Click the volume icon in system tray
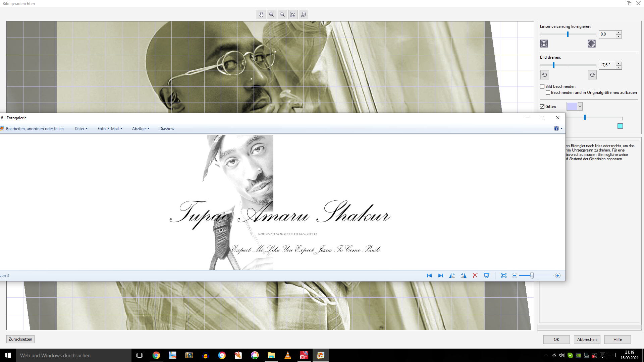This screenshot has height=362, width=644. [x=562, y=355]
